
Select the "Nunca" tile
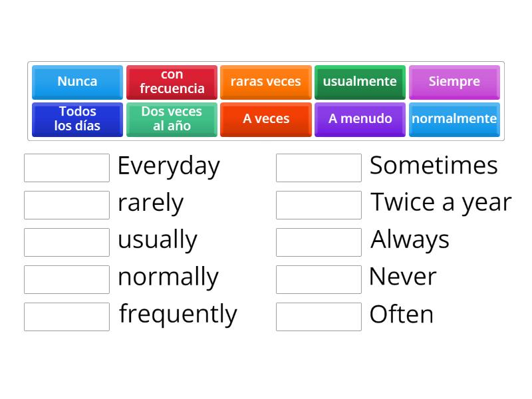77,82
